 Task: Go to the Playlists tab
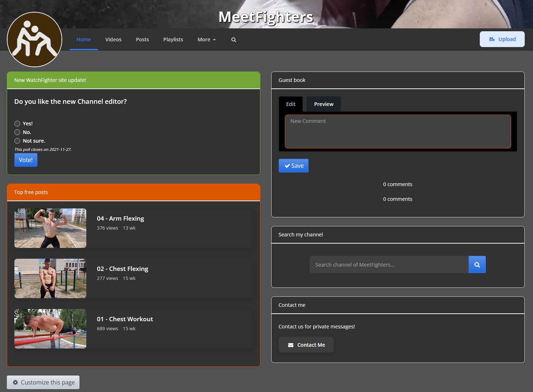click(x=173, y=40)
